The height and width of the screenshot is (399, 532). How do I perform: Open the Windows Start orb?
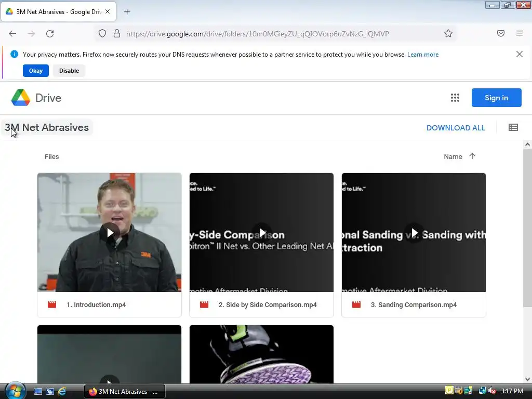[15, 391]
